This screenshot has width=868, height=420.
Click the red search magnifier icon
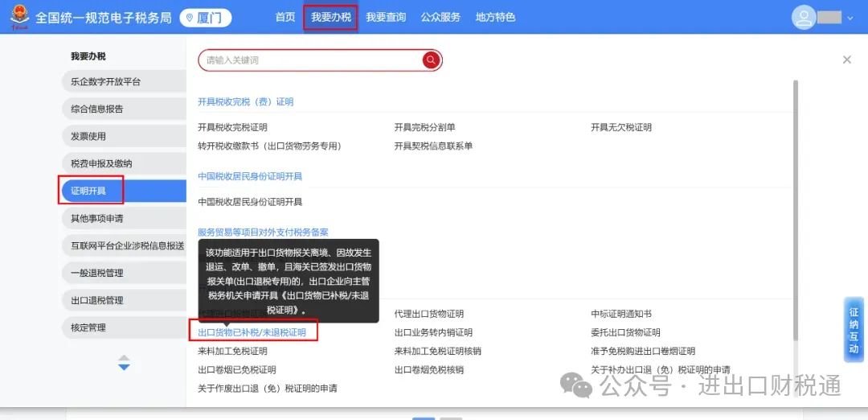coord(432,60)
